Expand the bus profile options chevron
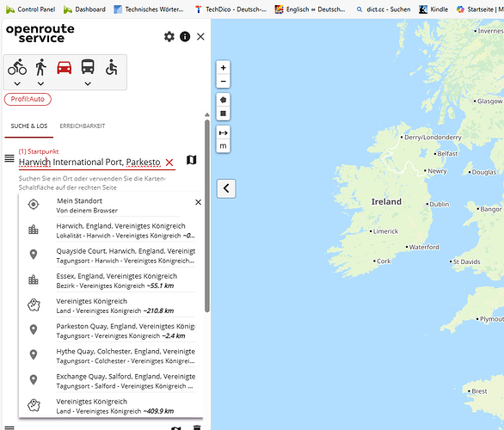 tap(88, 84)
